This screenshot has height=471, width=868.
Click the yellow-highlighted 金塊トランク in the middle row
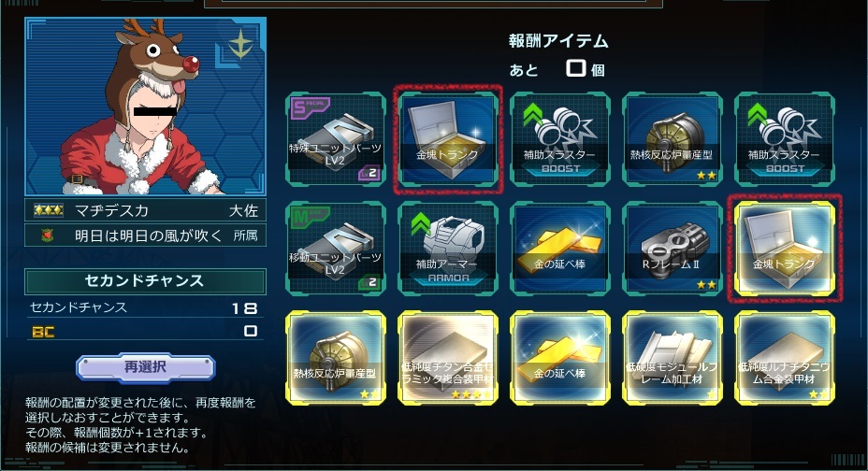coord(785,249)
